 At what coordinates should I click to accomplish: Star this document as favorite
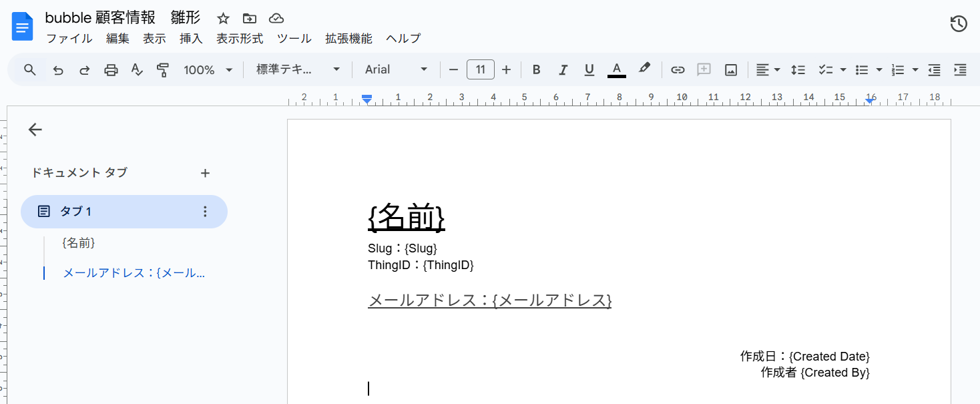[x=223, y=19]
